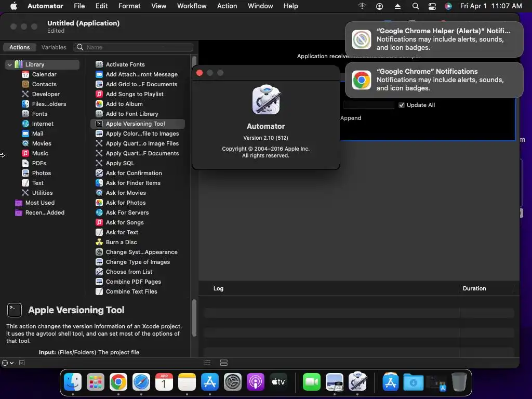Open the Google Chrome Notifications banner
532x399 pixels.
434,79
